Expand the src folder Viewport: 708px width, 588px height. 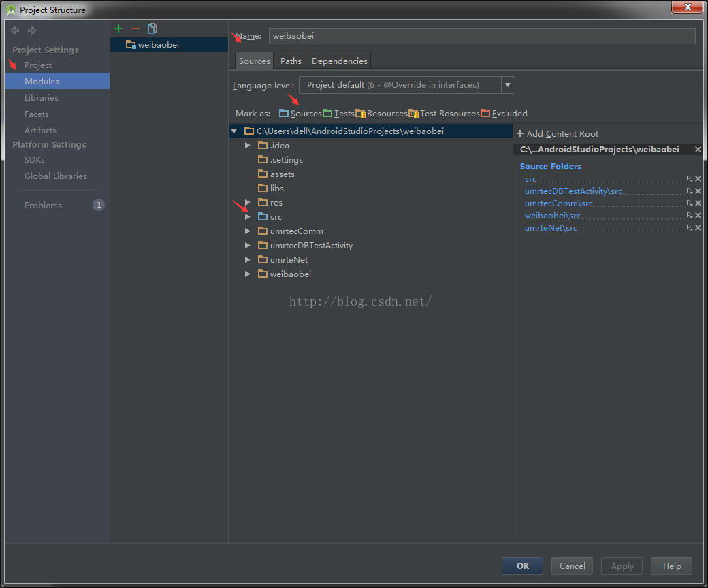pos(247,217)
